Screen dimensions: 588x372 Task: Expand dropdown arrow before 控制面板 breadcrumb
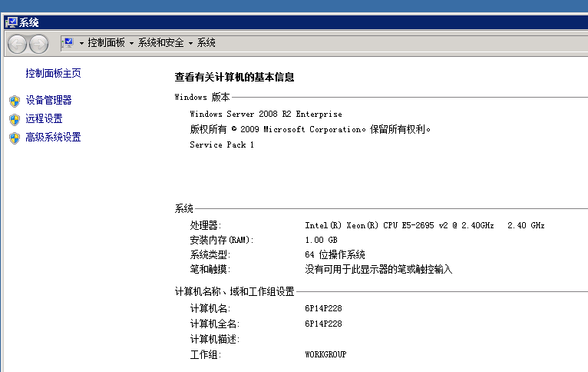[81, 44]
